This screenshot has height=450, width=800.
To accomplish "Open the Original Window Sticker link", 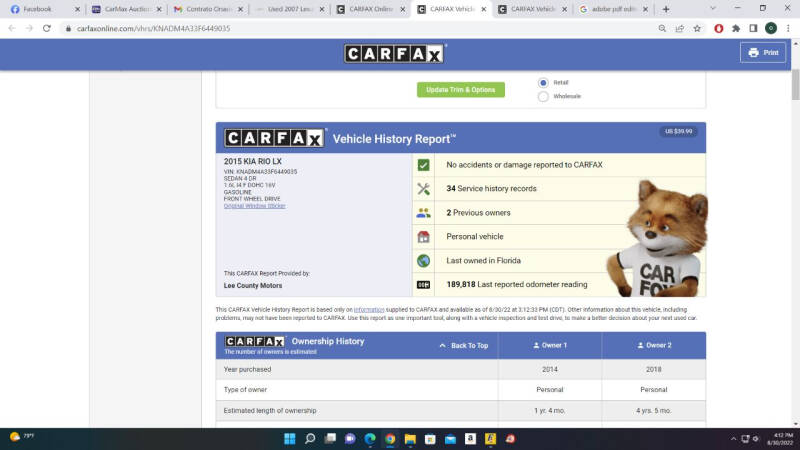I will pyautogui.click(x=254, y=206).
